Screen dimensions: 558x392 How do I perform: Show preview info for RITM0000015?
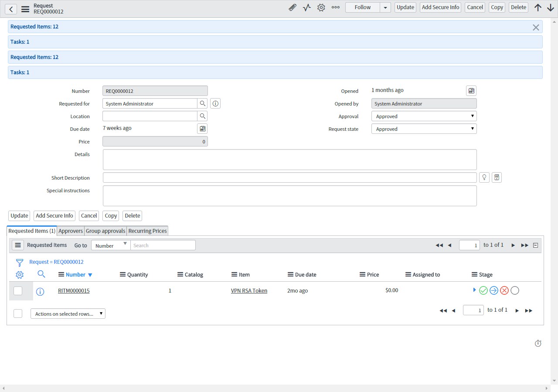[x=40, y=292]
